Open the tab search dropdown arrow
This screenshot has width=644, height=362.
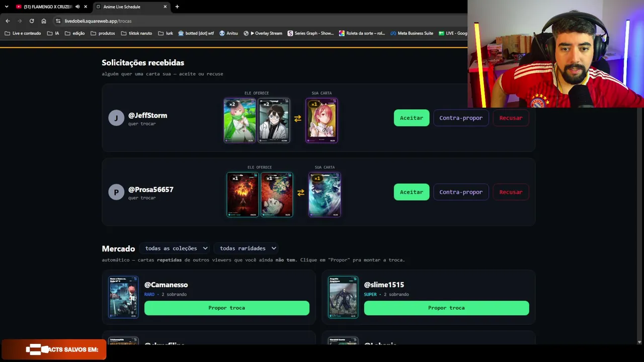pos(7,7)
